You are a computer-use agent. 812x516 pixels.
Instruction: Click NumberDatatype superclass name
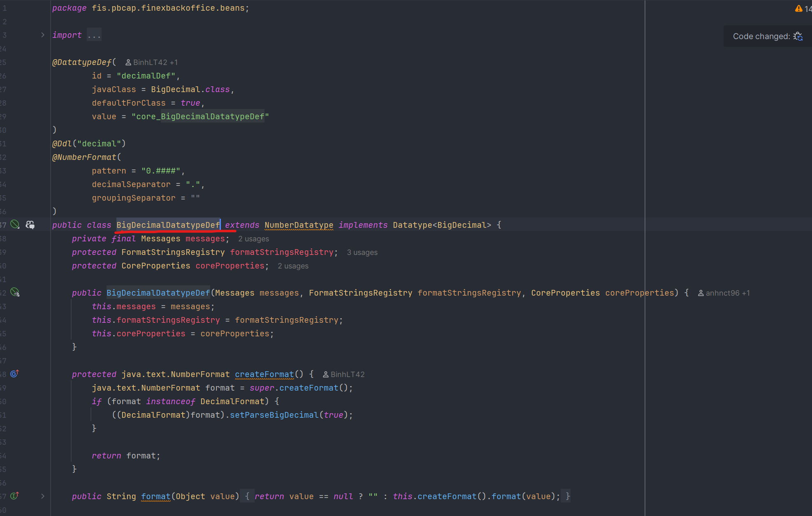pyautogui.click(x=299, y=225)
